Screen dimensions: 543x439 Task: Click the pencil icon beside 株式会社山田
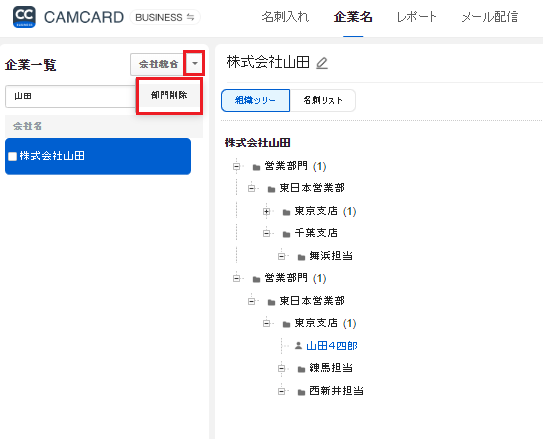[x=322, y=63]
